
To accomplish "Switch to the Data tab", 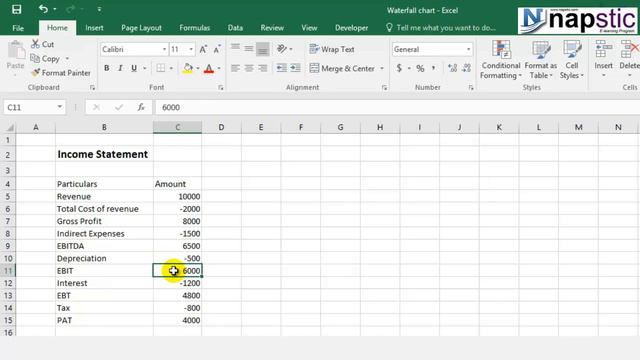I will click(235, 28).
